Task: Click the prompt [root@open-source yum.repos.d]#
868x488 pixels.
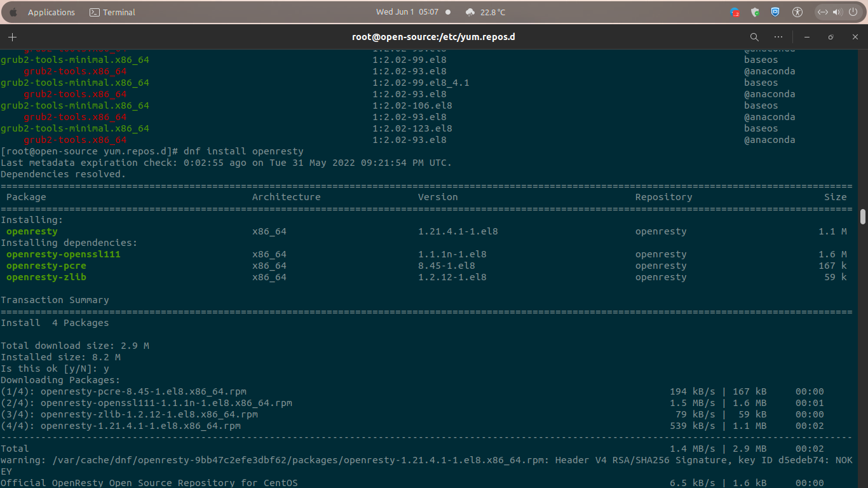Action: pos(90,151)
